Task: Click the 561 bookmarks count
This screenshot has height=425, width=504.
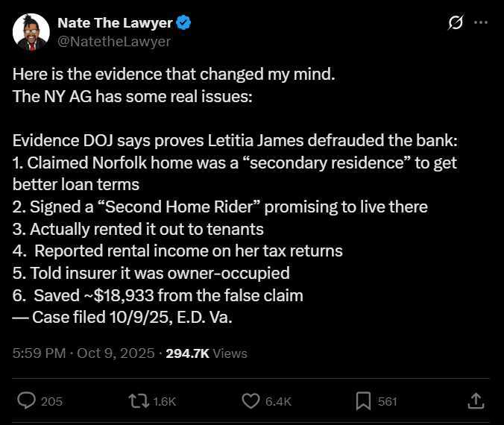Action: click(x=388, y=401)
